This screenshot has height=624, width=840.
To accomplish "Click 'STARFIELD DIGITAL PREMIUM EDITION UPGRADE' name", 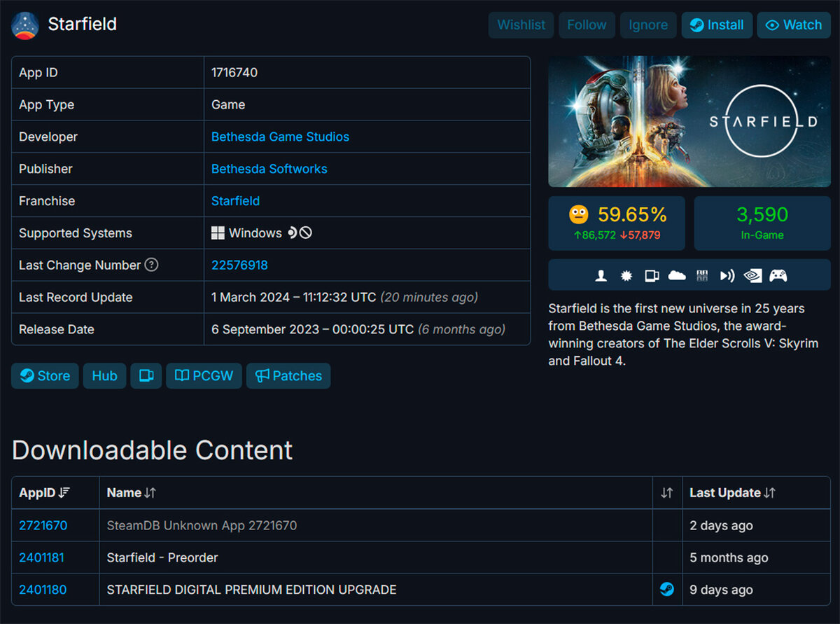I will coord(251,590).
